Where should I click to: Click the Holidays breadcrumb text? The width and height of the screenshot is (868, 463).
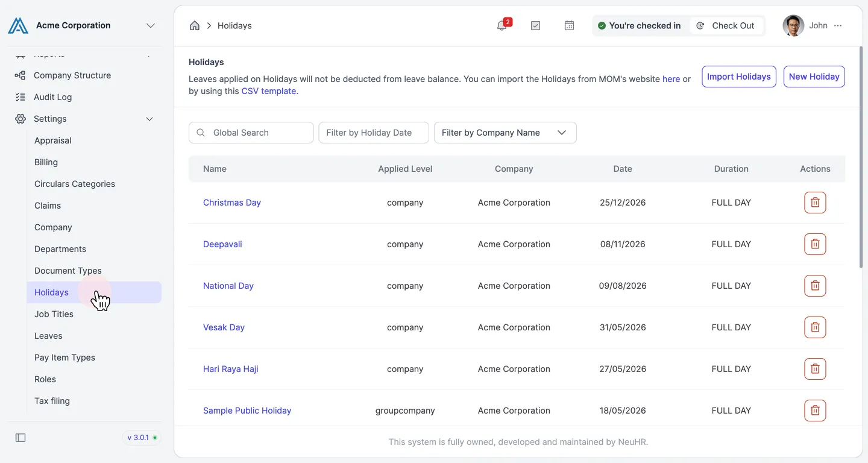(234, 25)
